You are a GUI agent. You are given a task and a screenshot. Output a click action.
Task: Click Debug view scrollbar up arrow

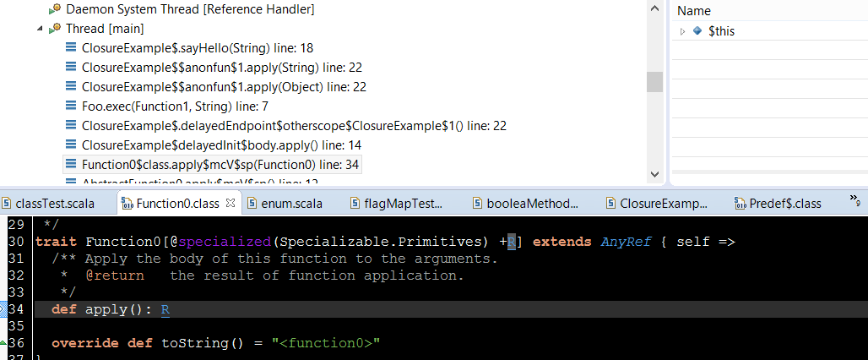click(655, 8)
